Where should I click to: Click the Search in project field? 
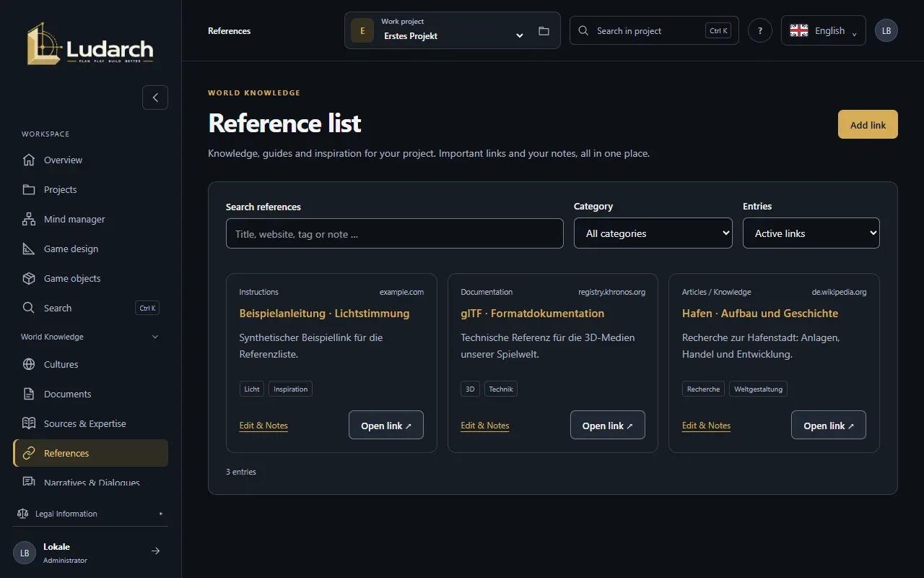[x=654, y=30]
